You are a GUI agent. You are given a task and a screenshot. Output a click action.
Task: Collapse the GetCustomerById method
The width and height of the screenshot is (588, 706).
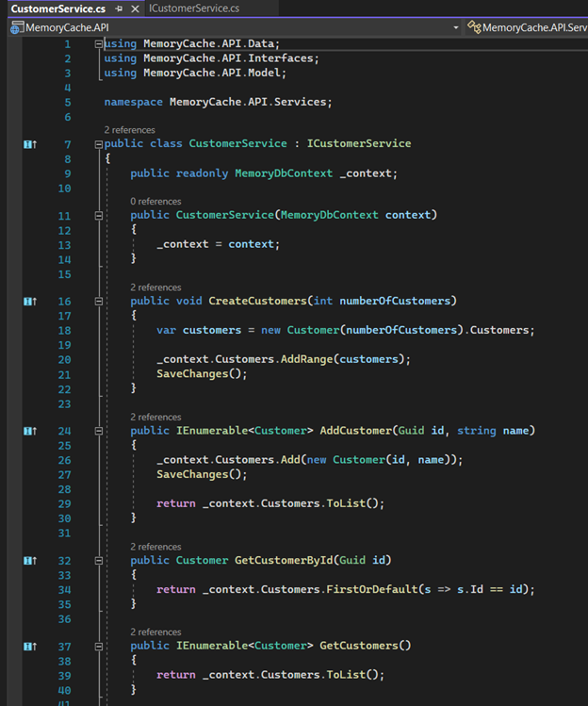(99, 560)
